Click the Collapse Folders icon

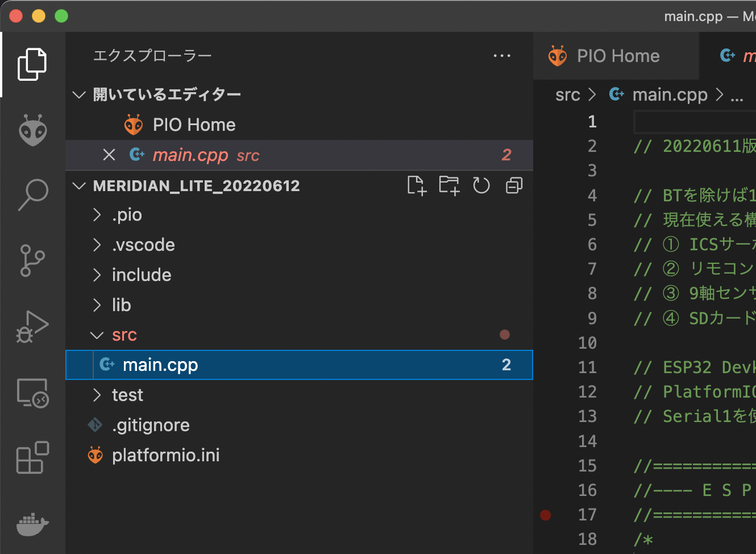513,185
